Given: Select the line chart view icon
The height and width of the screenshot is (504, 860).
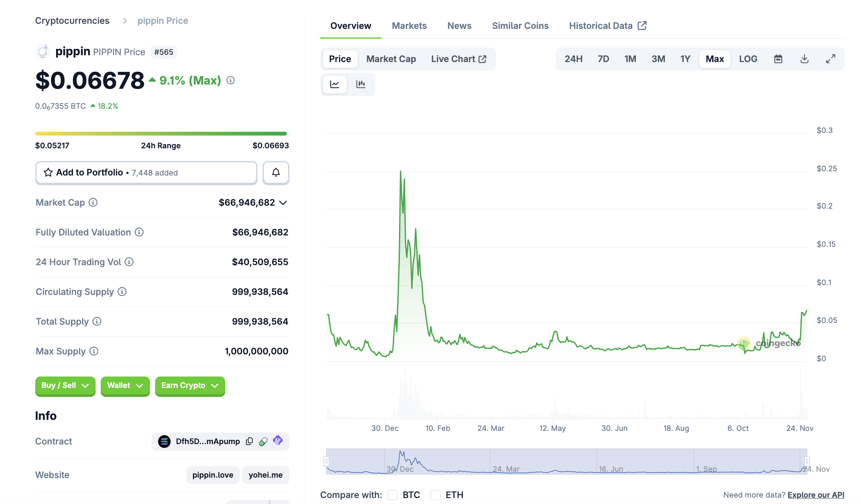Looking at the screenshot, I should pos(335,84).
